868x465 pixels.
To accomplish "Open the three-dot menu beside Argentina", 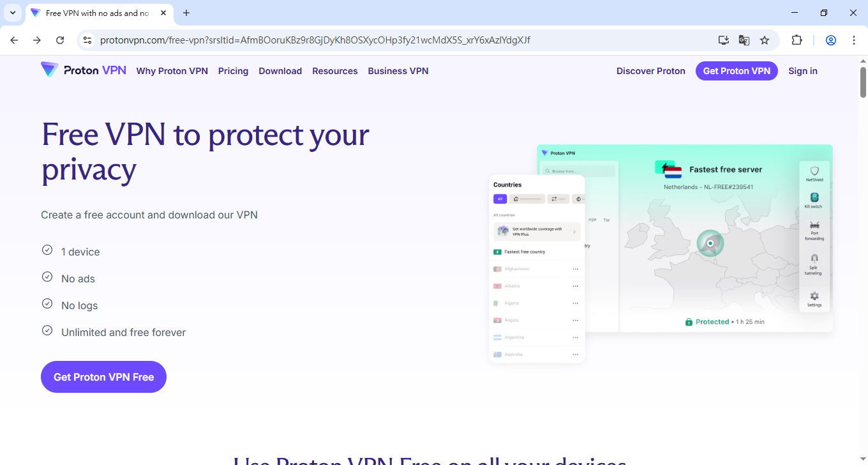I will 576,337.
